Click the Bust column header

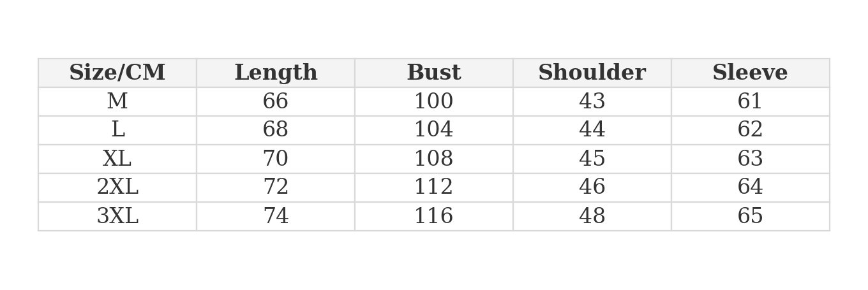tap(434, 73)
